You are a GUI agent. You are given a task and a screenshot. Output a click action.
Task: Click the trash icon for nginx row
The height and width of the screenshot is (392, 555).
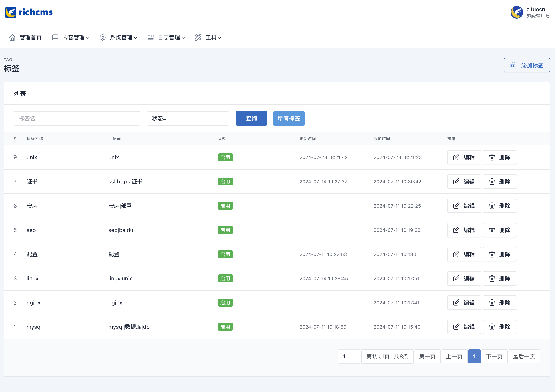click(492, 303)
